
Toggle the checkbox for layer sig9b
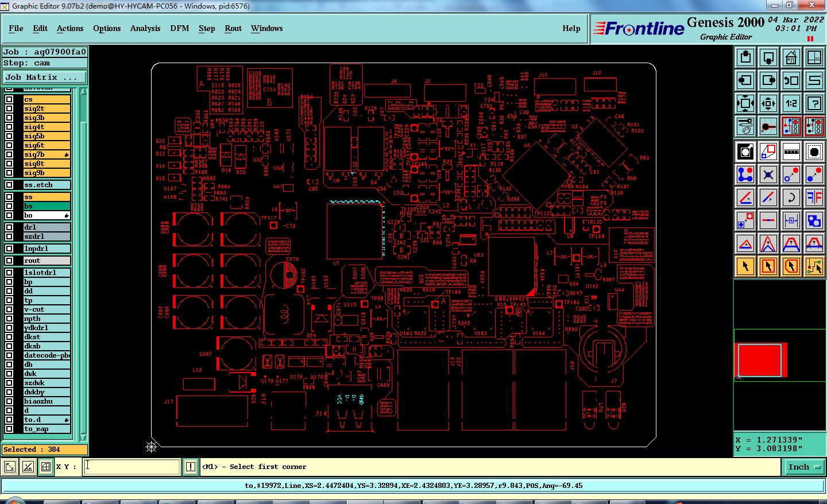(9, 173)
